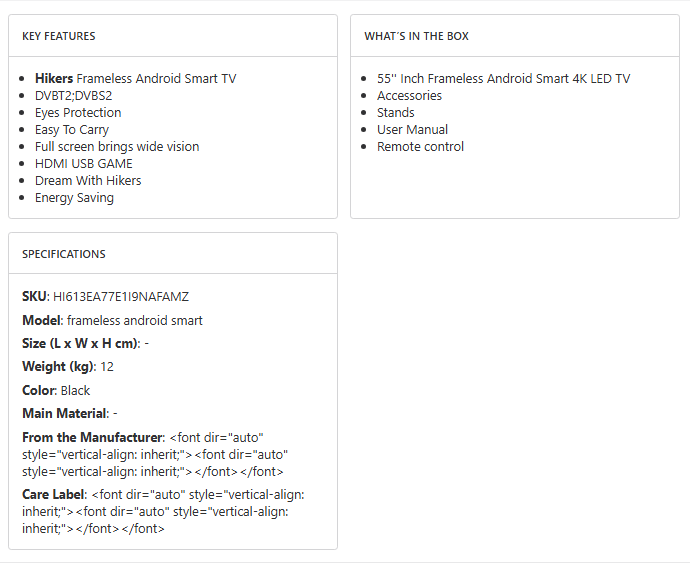The width and height of the screenshot is (690, 563).
Task: Select the Color: Black specification row
Action: (56, 390)
